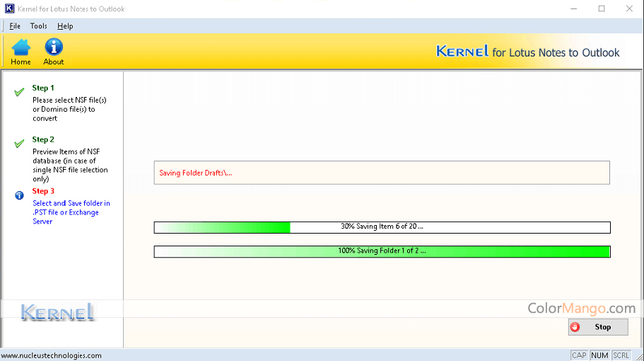
Task: Stop the conversion process
Action: 598,327
